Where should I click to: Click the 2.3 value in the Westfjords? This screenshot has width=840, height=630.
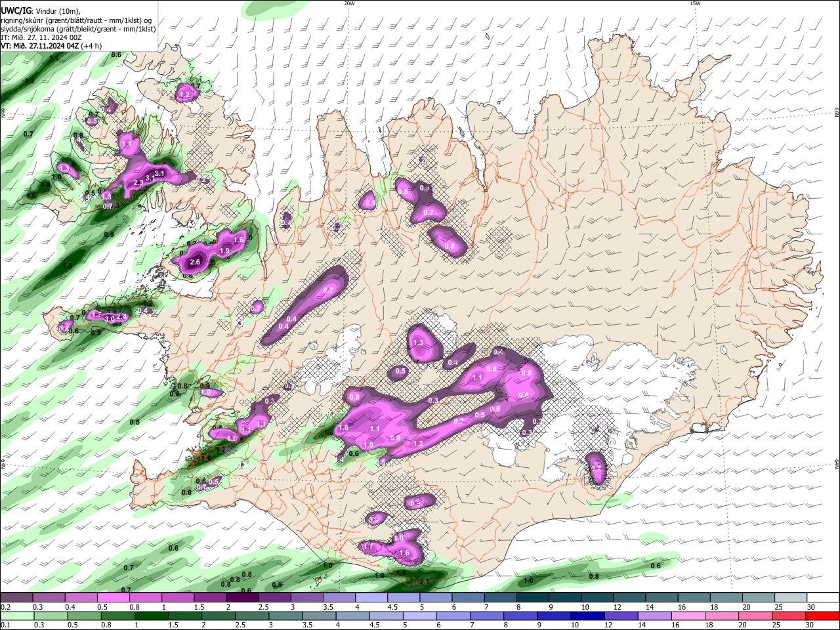(138, 182)
